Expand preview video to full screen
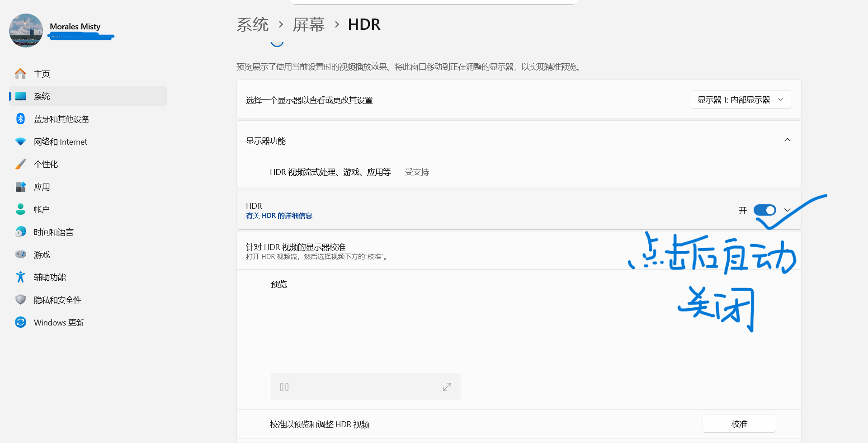This screenshot has height=443, width=868. (447, 387)
